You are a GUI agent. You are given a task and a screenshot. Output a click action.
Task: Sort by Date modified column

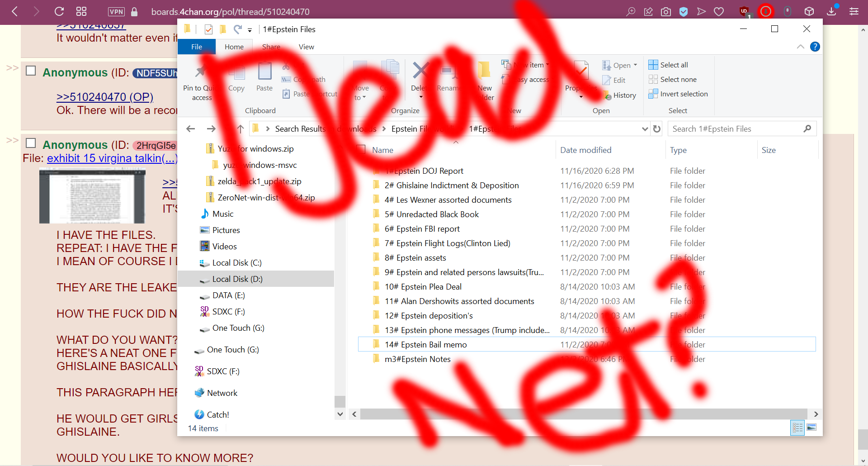[x=586, y=150]
